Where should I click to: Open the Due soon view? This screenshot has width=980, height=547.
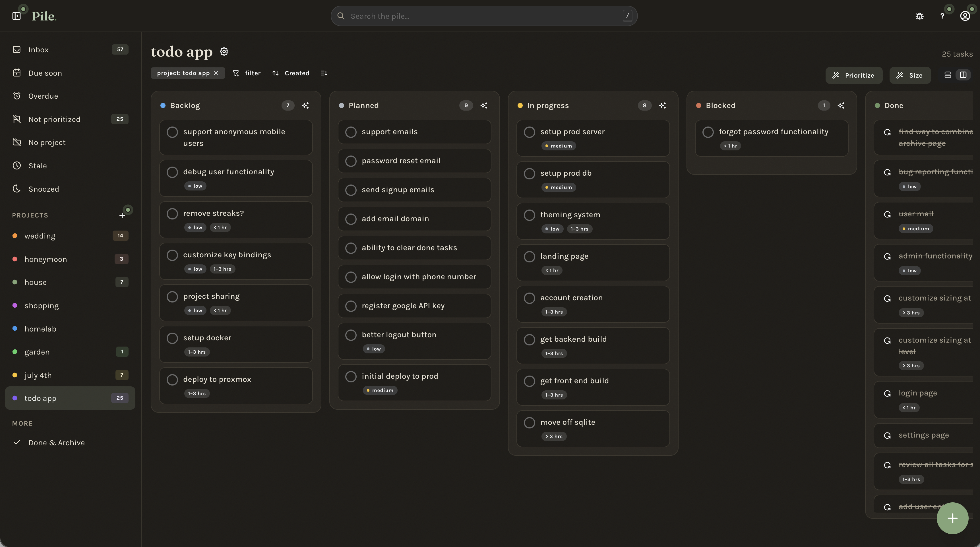pos(70,73)
